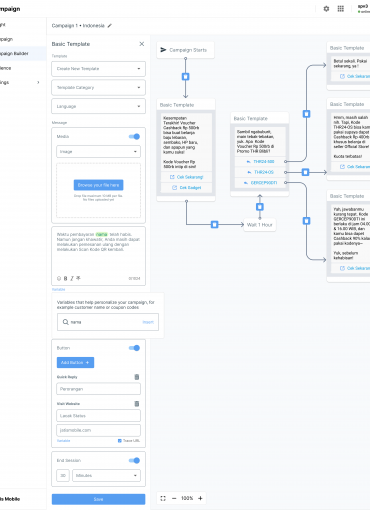
Task: Toggle the Button section switch
Action: [x=134, y=348]
